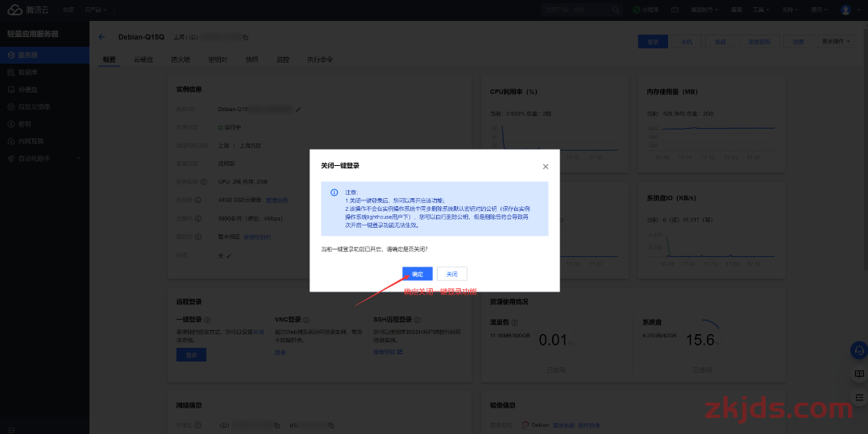
Task: Expand the 工具 dropdown
Action: pos(760,10)
